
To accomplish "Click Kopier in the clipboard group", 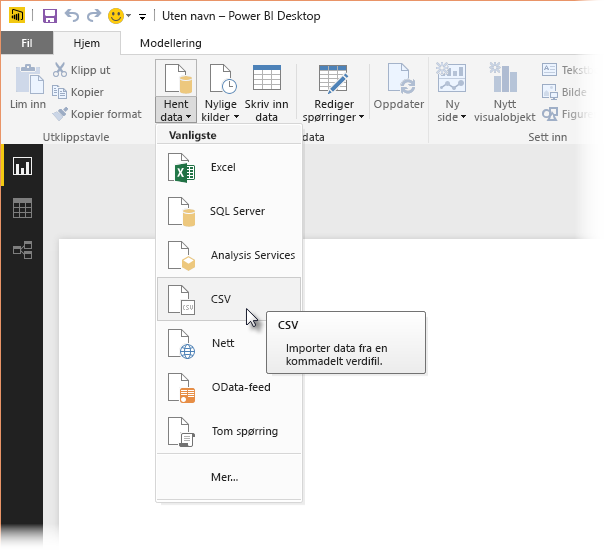I will (x=78, y=92).
